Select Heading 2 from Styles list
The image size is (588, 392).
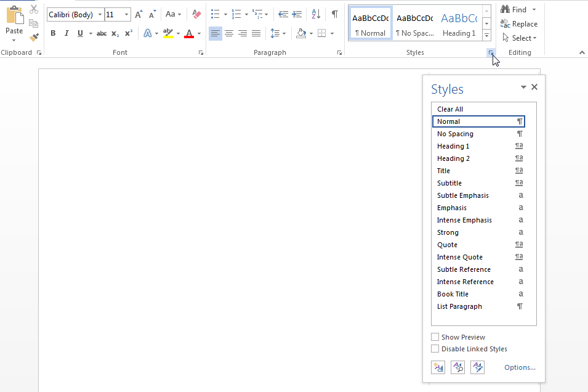click(x=453, y=158)
